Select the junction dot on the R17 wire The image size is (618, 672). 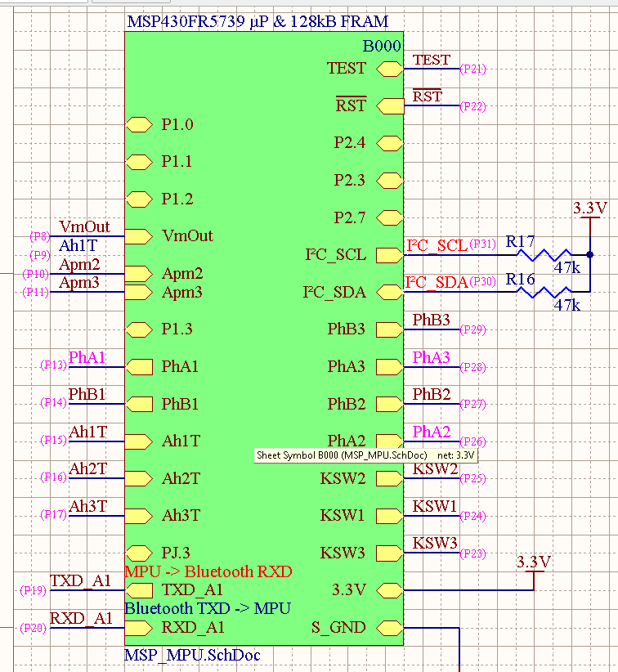590,255
